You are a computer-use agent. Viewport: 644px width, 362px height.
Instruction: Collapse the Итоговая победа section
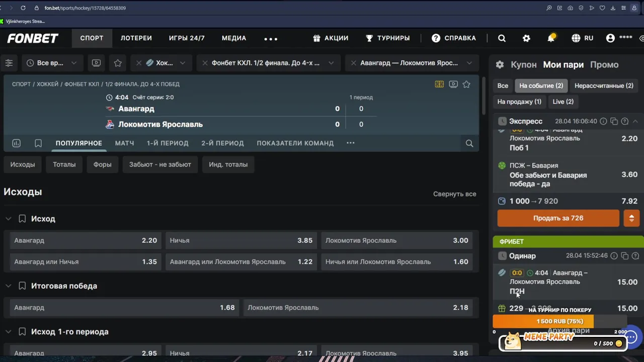8,286
